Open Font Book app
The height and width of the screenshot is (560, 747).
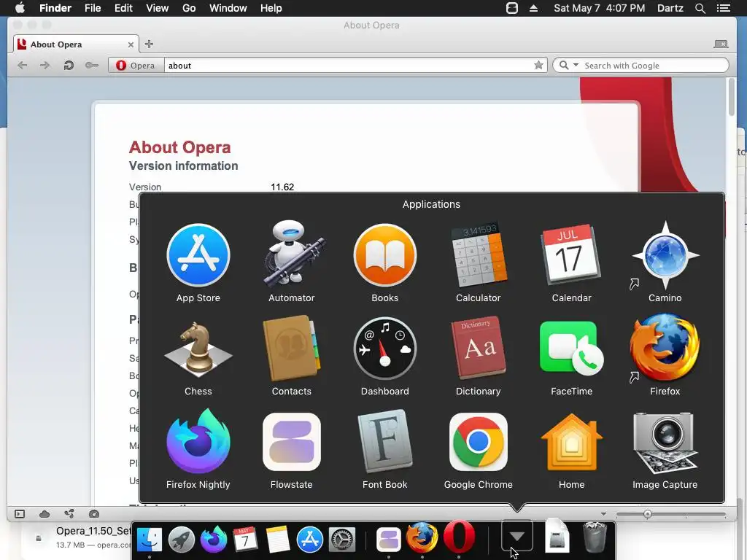[385, 441]
